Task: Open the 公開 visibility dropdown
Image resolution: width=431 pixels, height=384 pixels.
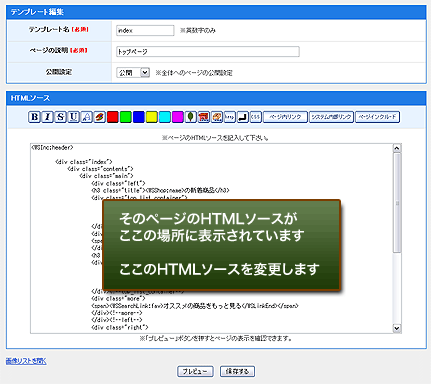Action: (x=133, y=72)
